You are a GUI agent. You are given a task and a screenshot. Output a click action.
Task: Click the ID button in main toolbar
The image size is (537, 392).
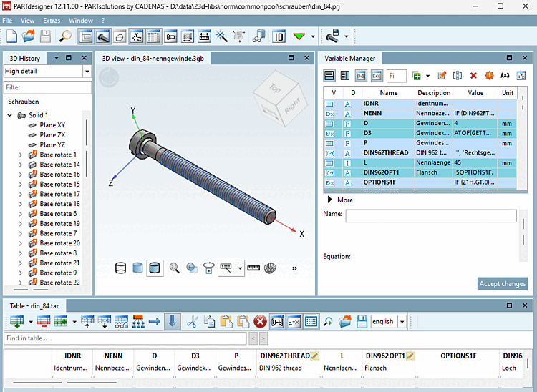pos(279,36)
